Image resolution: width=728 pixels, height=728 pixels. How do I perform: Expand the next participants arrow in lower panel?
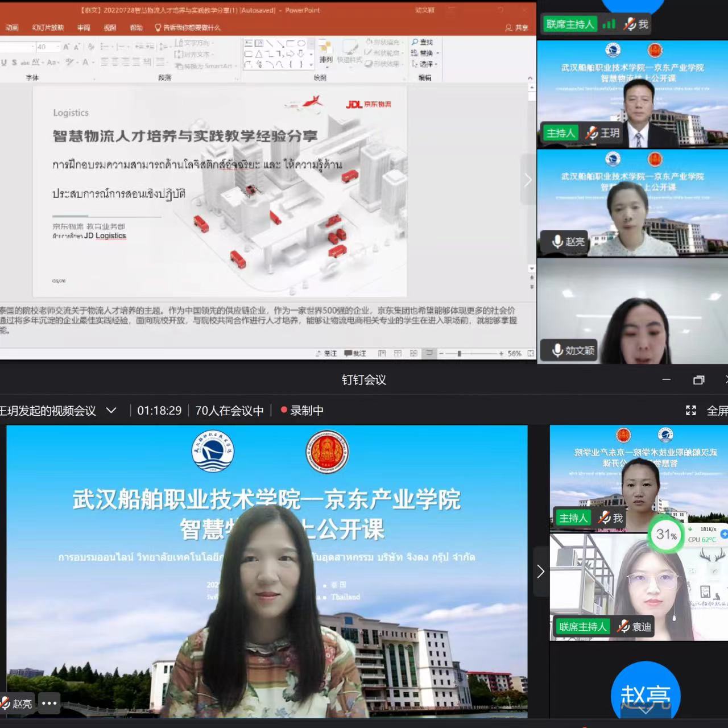tap(540, 572)
